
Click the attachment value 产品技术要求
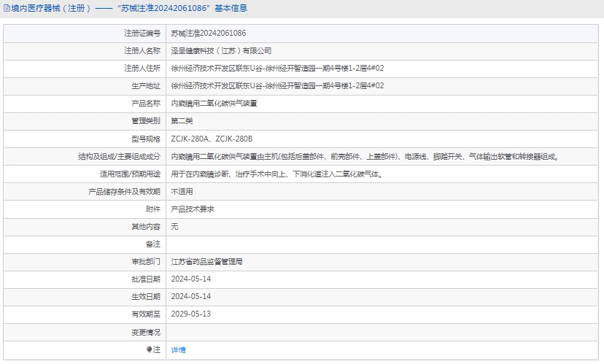192,209
